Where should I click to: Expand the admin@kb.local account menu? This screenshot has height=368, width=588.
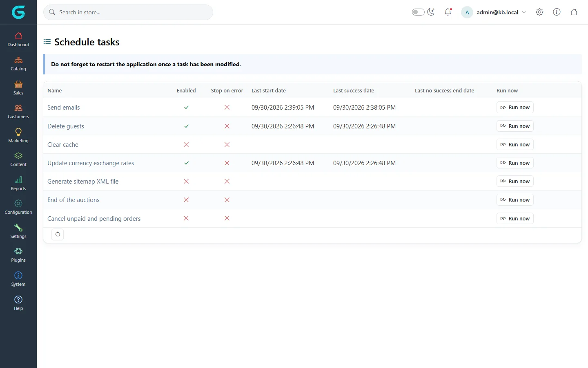[x=494, y=12]
